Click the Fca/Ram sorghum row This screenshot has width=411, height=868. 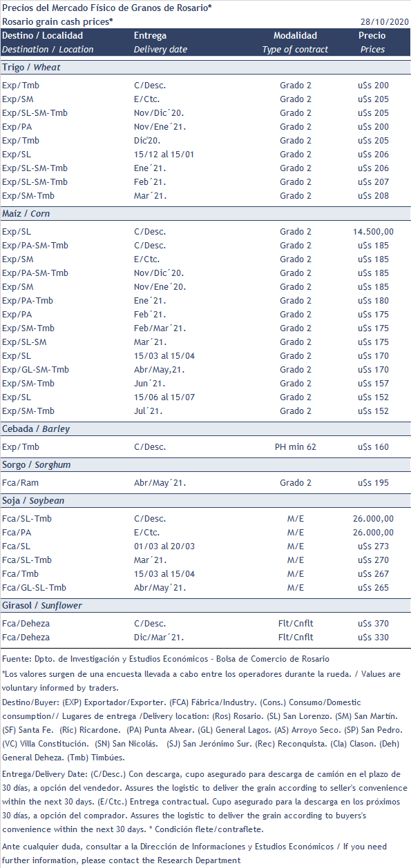point(205,483)
